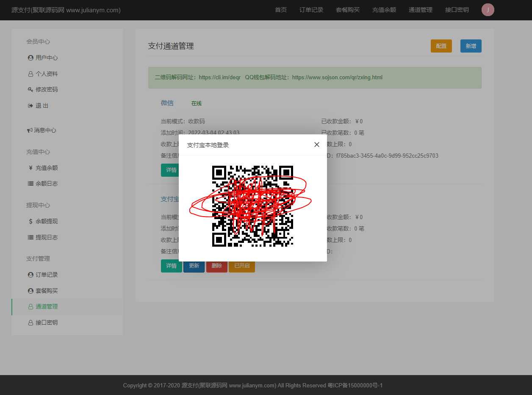The image size is (532, 395).
Task: Click the icon beside sidebar 接口密钥
Action: 30,323
